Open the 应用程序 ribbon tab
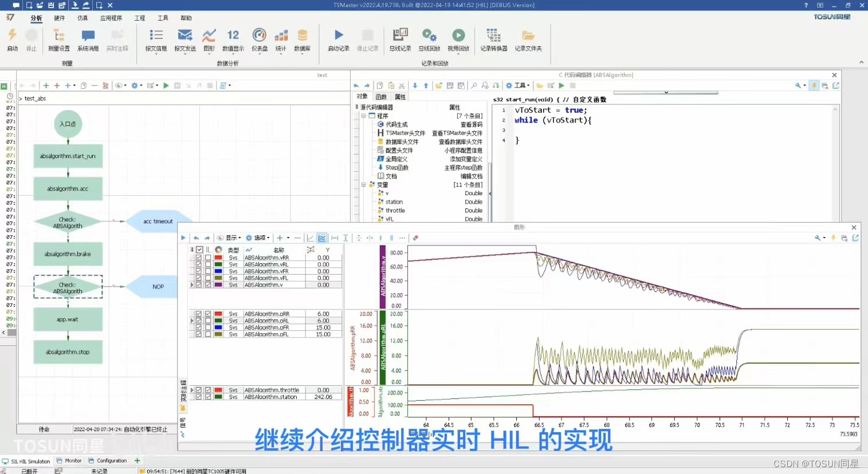Viewport: 868px width, 474px height. [x=111, y=18]
